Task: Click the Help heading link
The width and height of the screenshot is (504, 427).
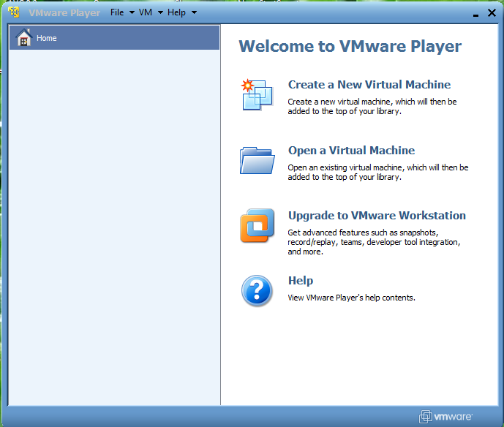Action: point(301,281)
